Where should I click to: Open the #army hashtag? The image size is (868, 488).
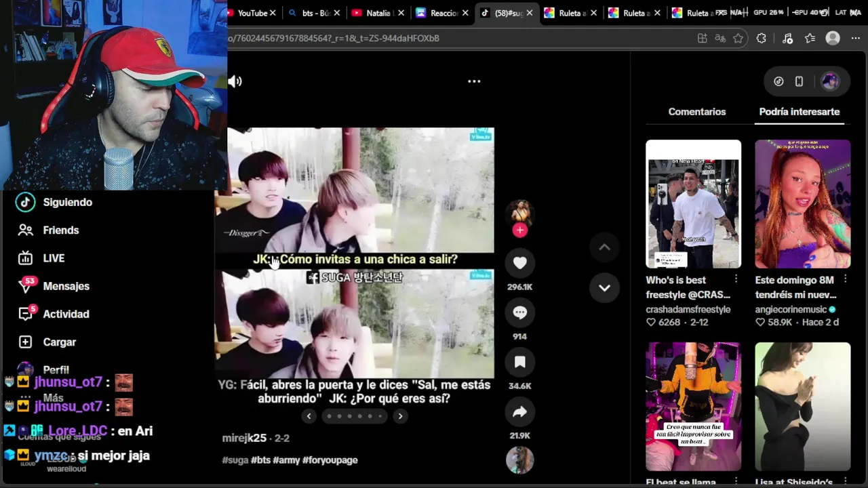coord(286,460)
